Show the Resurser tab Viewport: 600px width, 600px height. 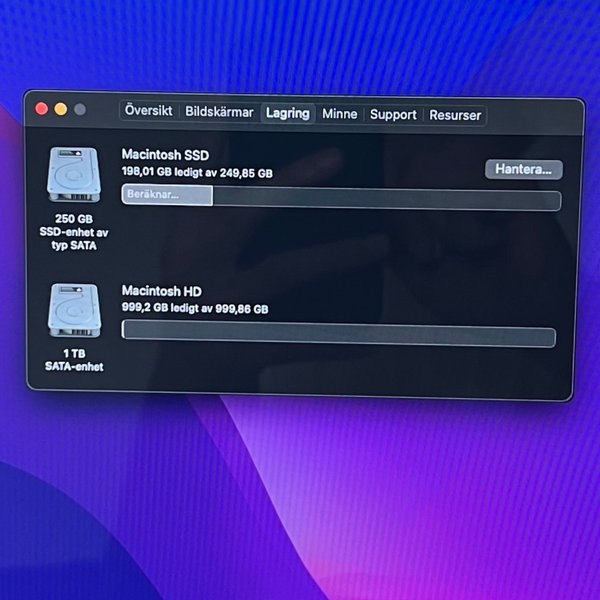[455, 115]
